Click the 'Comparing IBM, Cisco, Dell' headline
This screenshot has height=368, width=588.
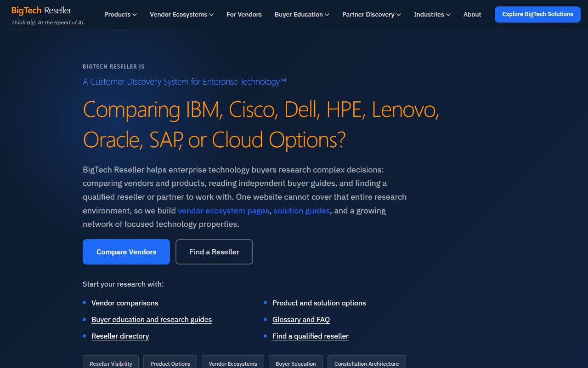point(261,124)
